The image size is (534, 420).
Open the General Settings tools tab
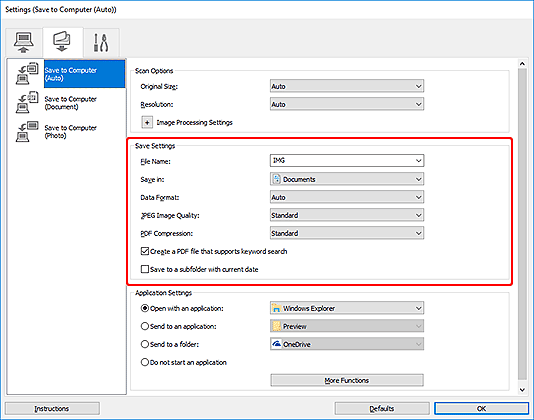point(101,43)
